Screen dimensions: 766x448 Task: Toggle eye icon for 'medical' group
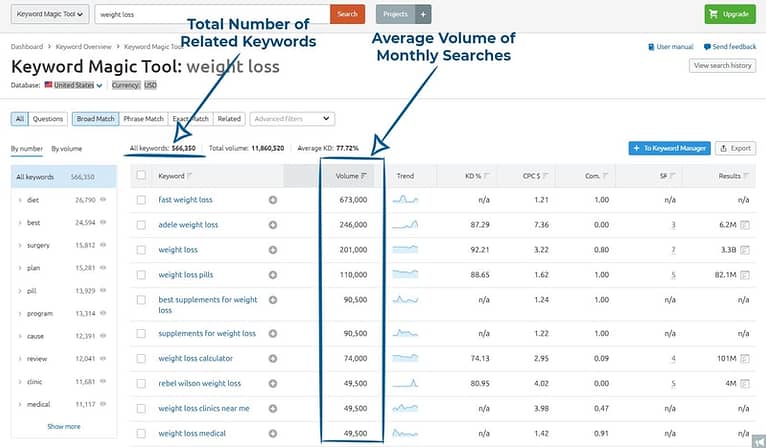(103, 404)
